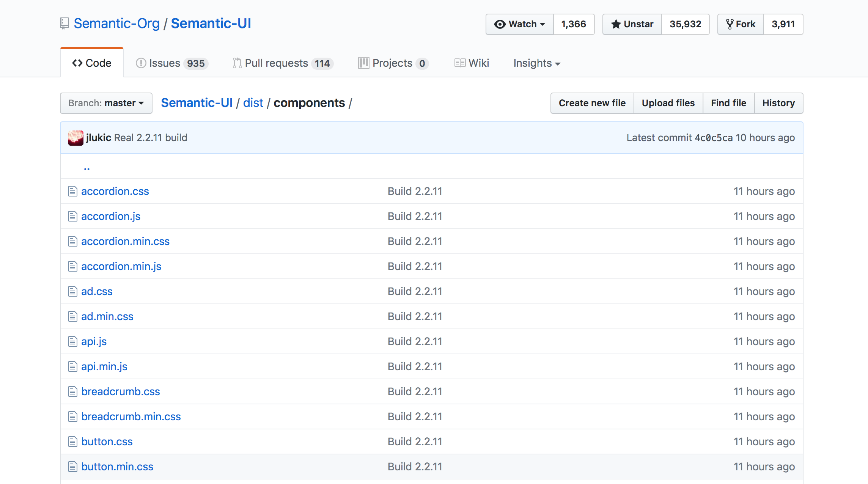
Task: Click the Projects board icon
Action: pos(363,63)
